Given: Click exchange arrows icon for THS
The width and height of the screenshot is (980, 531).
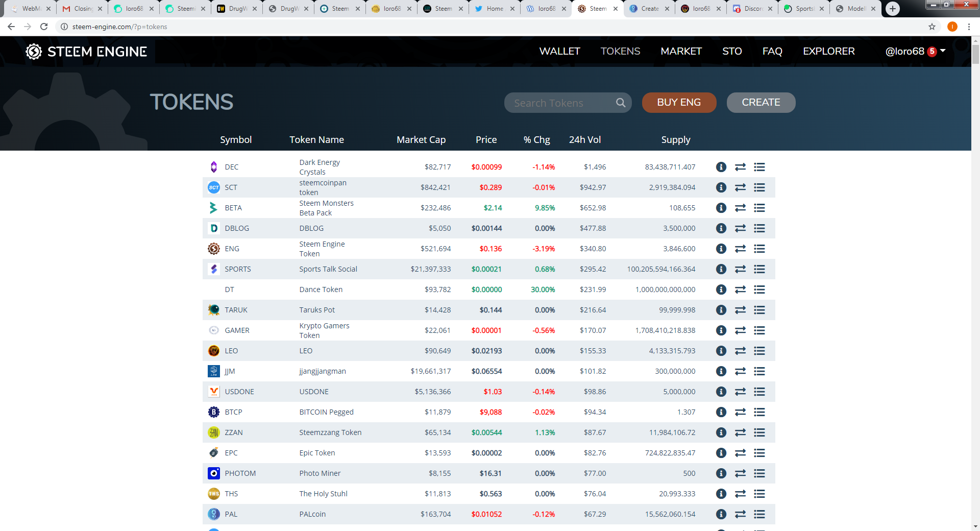Looking at the screenshot, I should coord(740,494).
